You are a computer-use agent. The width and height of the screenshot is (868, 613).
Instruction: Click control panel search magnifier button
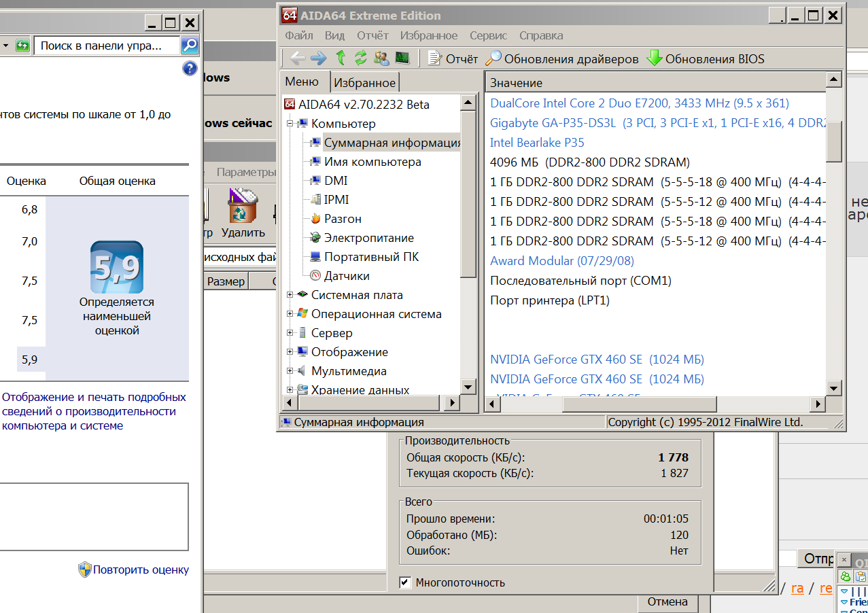[x=190, y=46]
